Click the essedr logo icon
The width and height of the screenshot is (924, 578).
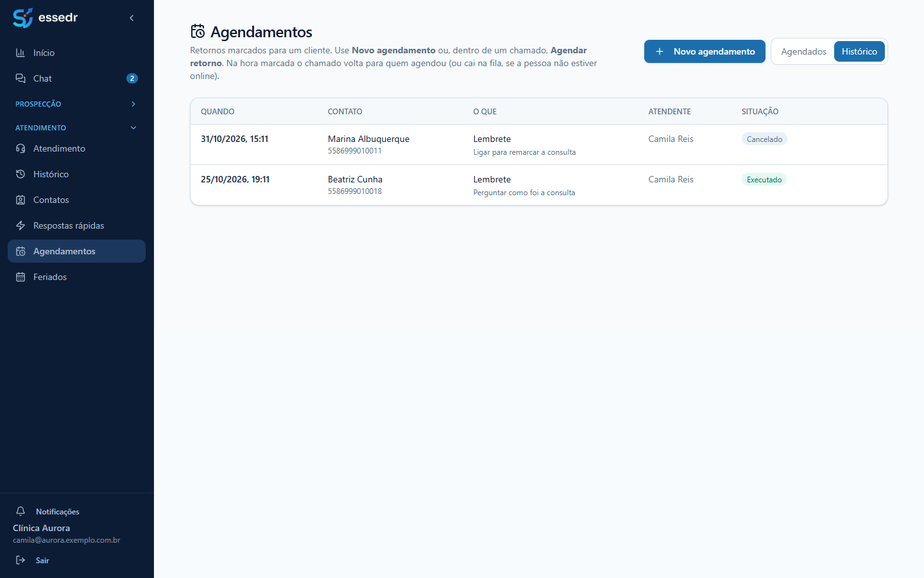click(22, 18)
